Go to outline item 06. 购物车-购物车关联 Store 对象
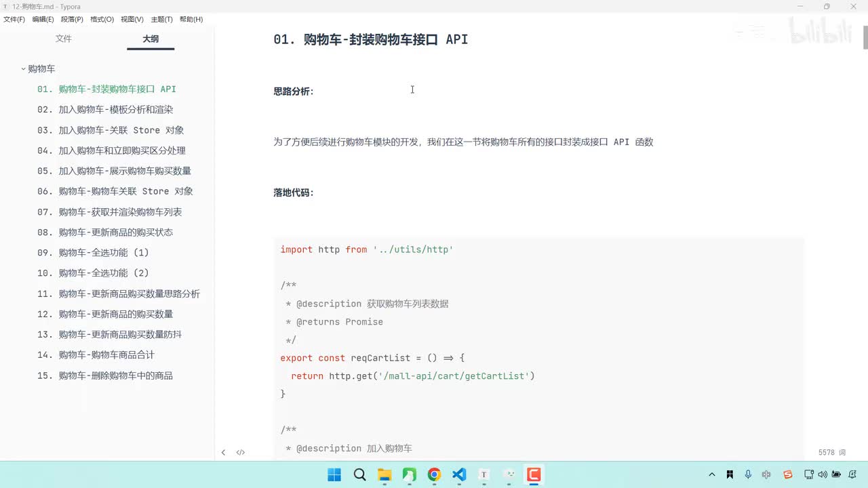Screen dimensions: 868x488 click(x=115, y=191)
